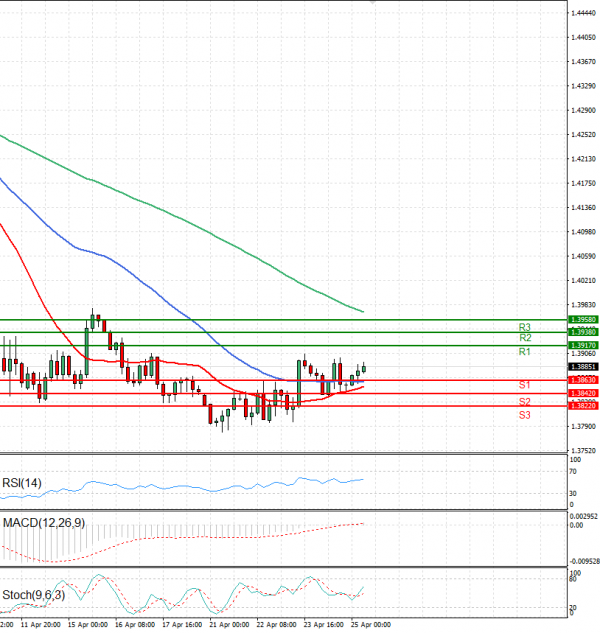The height and width of the screenshot is (633, 600).
Task: Click the R2 resistance level label
Action: [524, 339]
